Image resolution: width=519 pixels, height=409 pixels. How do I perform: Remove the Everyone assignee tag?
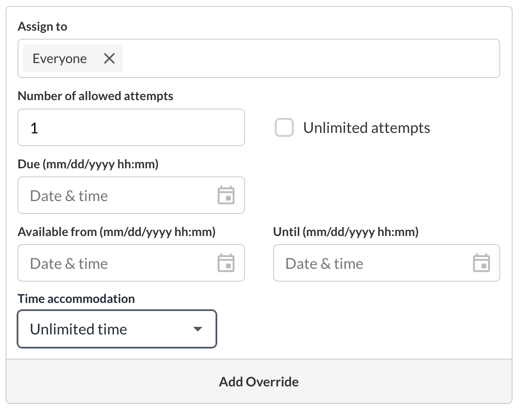click(x=109, y=58)
